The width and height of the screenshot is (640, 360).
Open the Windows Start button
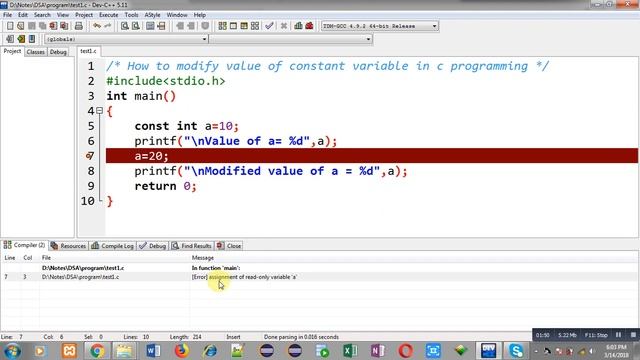(12, 351)
